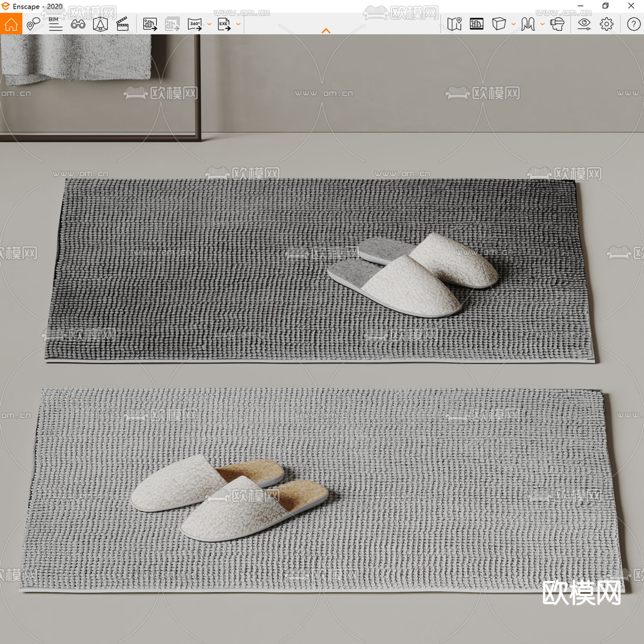Enable the virtual reality headset mode
Screen dimensions: 644x644
tap(557, 24)
